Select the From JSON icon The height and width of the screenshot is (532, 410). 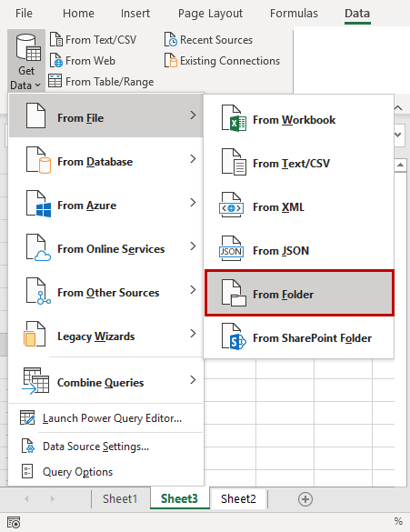coord(231,249)
